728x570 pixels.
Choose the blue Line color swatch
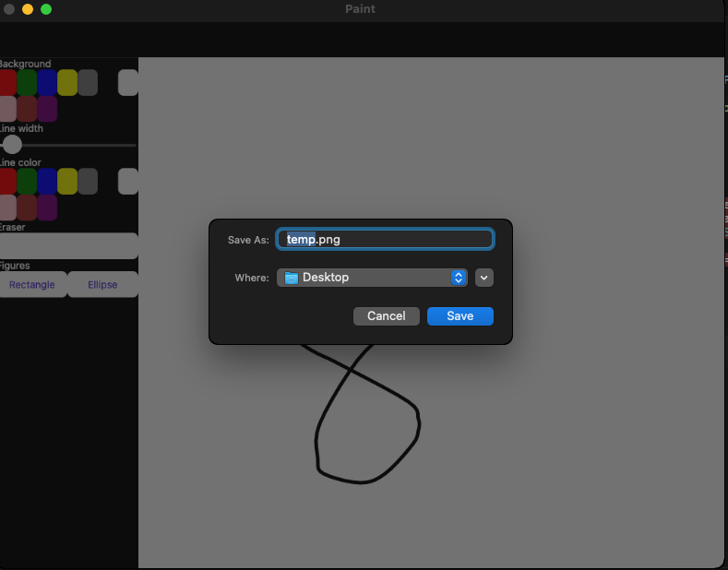[x=47, y=182]
